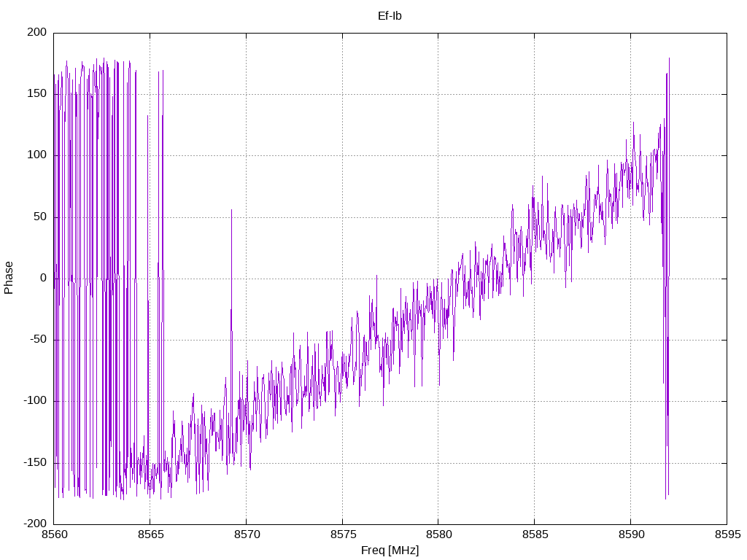
Task: Click x-axis tick label "8560"
Action: 54,534
